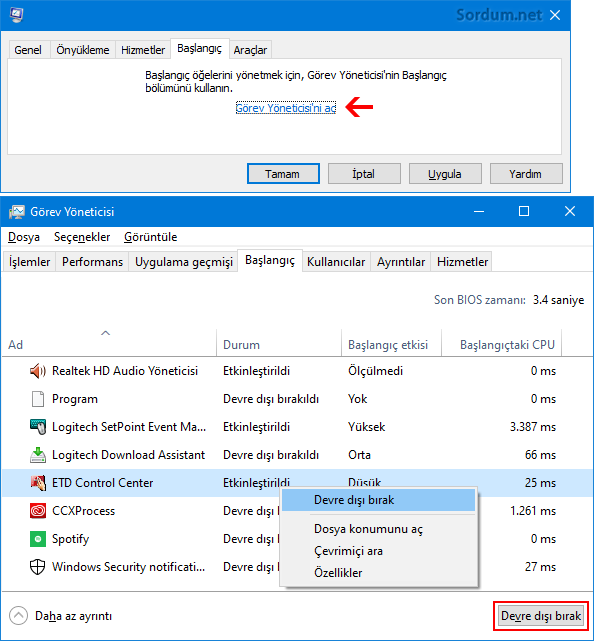Select the Spotify row name
The image size is (594, 641).
coord(70,539)
